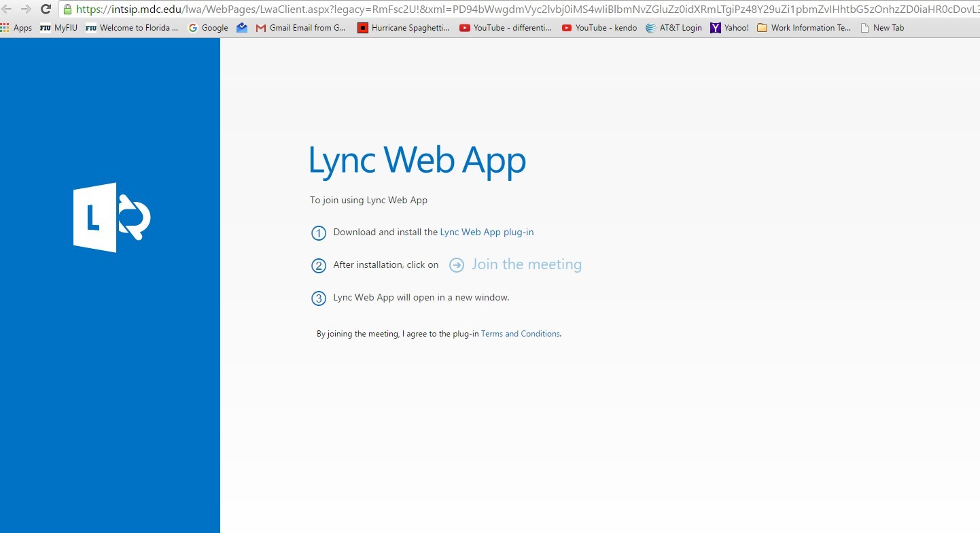
Task: Open the New Tab bookmark
Action: point(882,28)
